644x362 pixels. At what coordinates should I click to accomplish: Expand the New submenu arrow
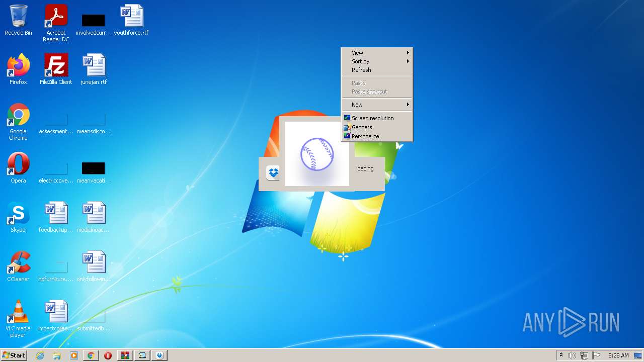tap(408, 105)
